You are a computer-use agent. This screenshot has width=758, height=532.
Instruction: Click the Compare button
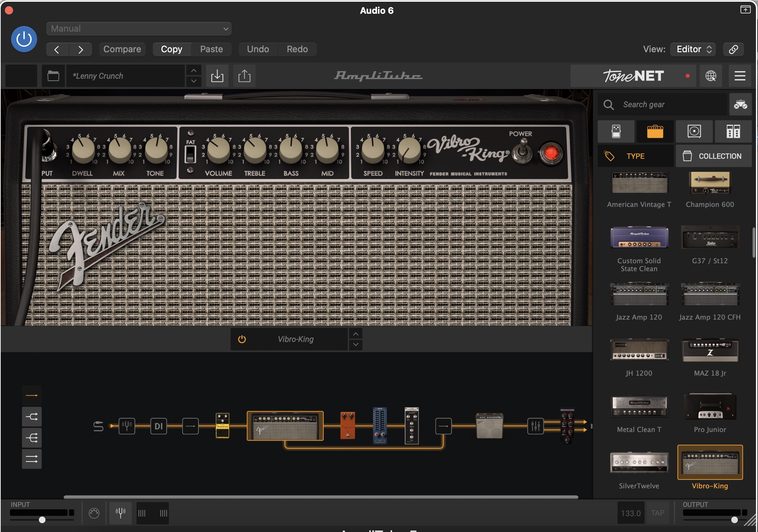pos(122,49)
